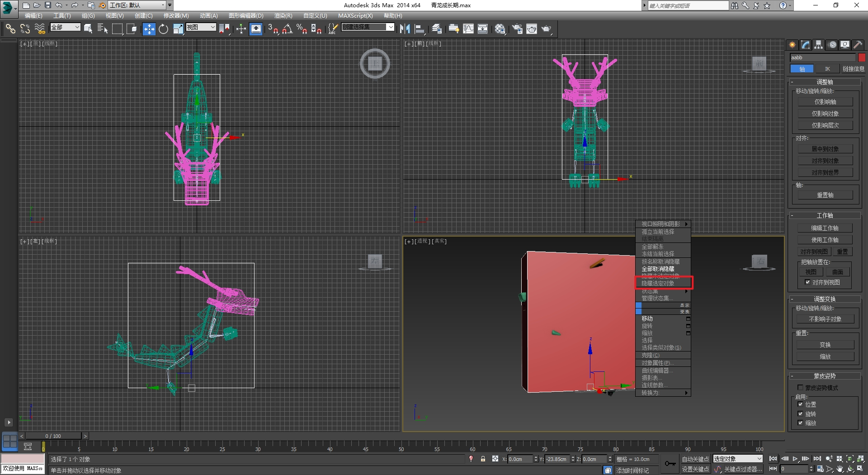Viewport: 868px width, 475px height.
Task: Uncheck the 对齐到视图 checkbox
Action: [x=807, y=282]
